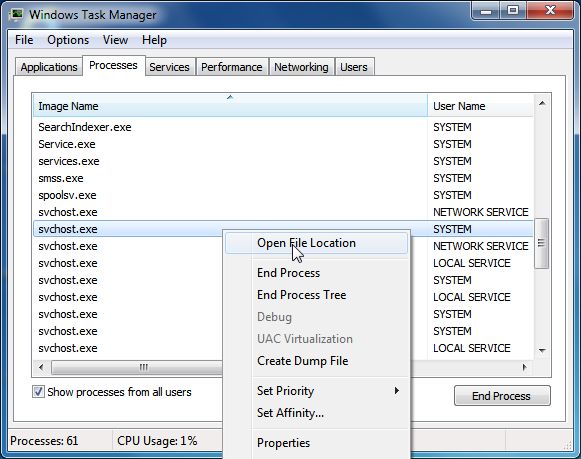Select the SearchIndexer.exe process row
581x459 pixels.
pyautogui.click(x=283, y=127)
